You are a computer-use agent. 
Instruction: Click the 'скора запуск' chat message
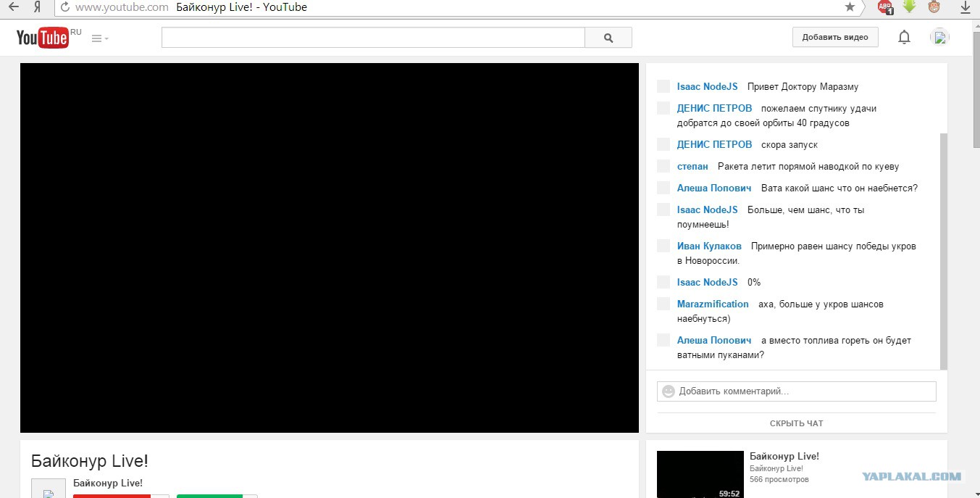790,144
